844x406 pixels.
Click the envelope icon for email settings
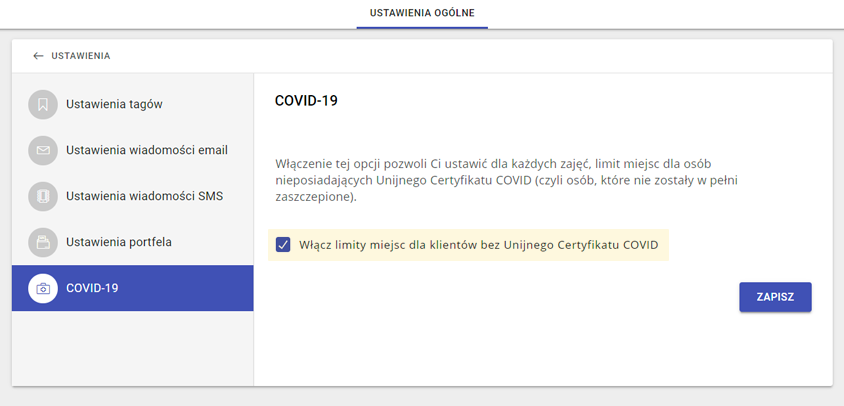pos(43,150)
